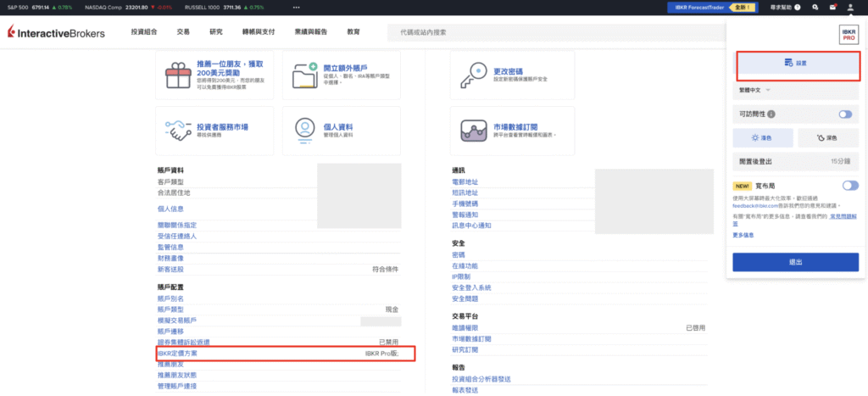
Task: Open the ticker bar more options ellipsis
Action: 296,8
